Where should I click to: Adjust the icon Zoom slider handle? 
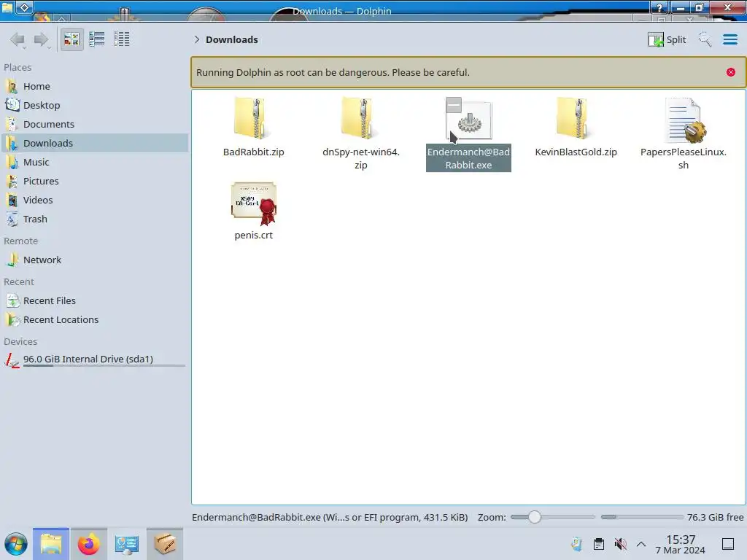[534, 517]
